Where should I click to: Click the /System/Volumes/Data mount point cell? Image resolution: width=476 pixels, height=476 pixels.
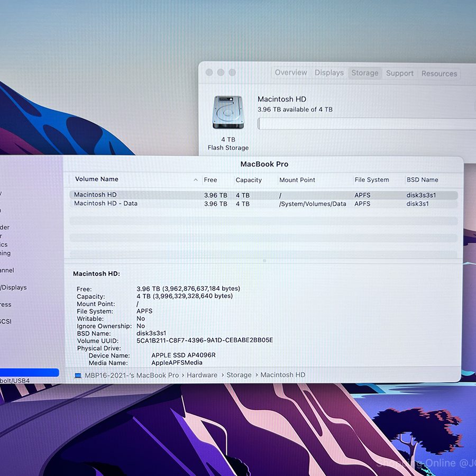[x=313, y=204]
